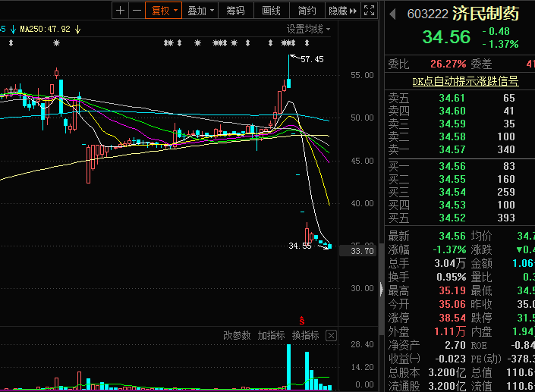Screen dimensions: 535x392
Task: Click the 57.45 high price label
Action: point(312,59)
